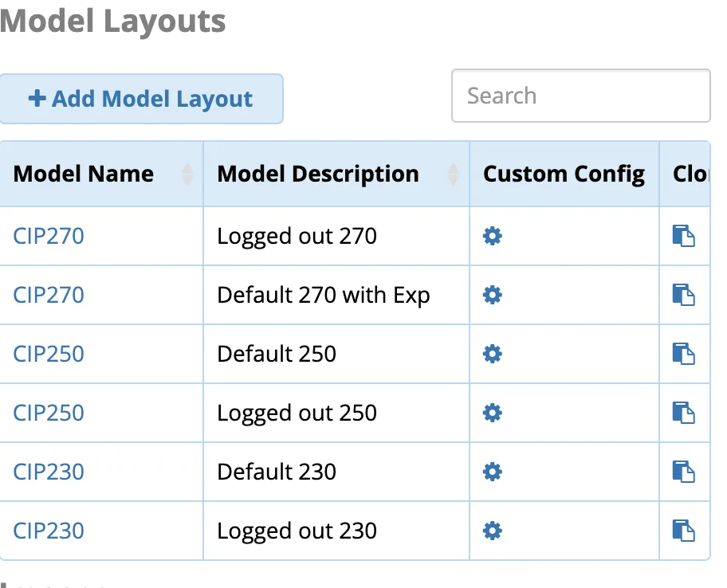
Task: Open custom config gear for Logged out 230
Action: [493, 531]
